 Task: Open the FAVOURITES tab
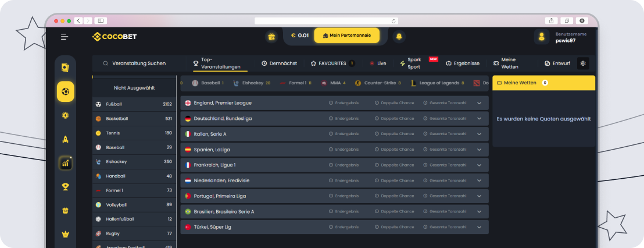coord(332,63)
